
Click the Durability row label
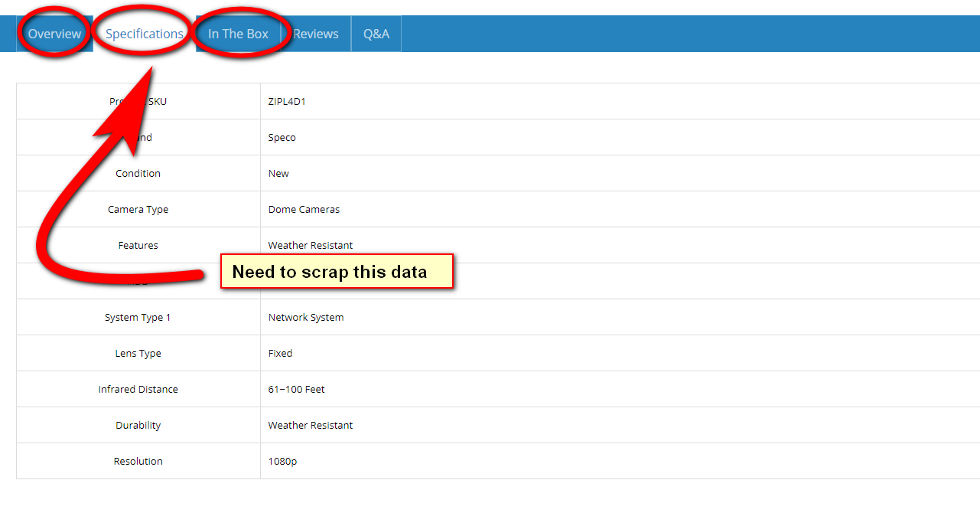click(x=138, y=426)
